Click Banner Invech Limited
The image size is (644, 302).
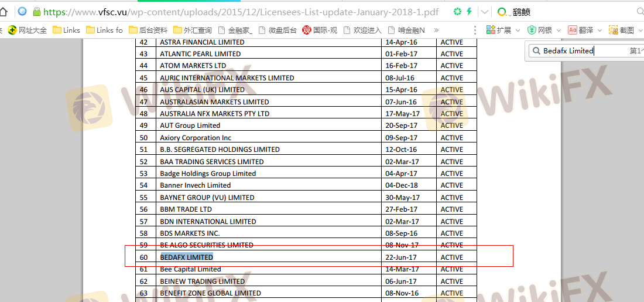(195, 185)
